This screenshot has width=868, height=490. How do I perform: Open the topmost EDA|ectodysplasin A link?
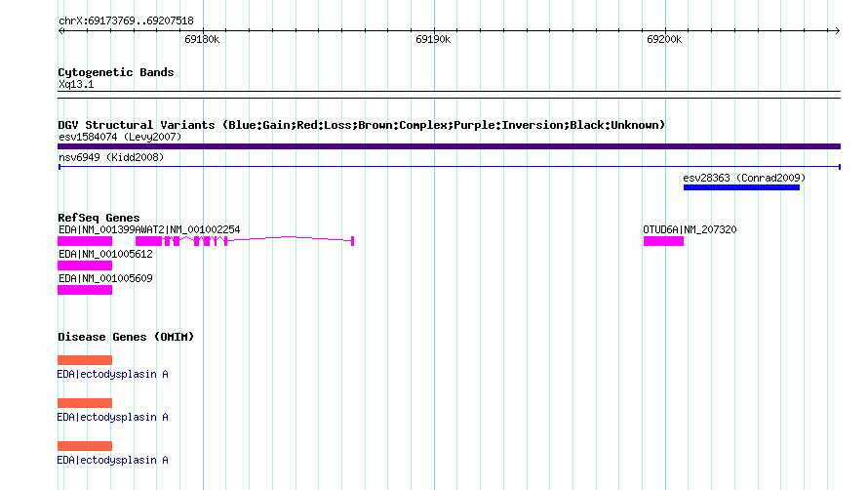pyautogui.click(x=112, y=374)
